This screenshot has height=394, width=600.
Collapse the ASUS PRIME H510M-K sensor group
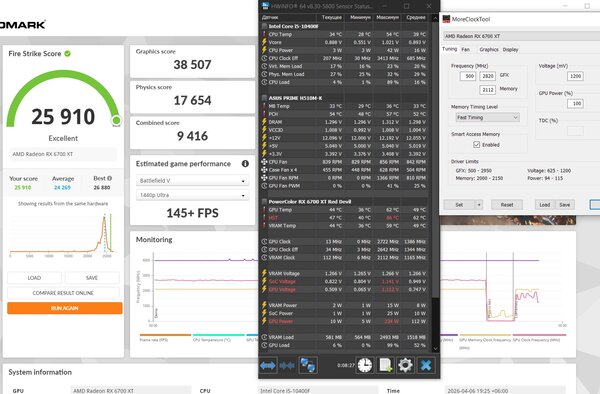click(264, 98)
